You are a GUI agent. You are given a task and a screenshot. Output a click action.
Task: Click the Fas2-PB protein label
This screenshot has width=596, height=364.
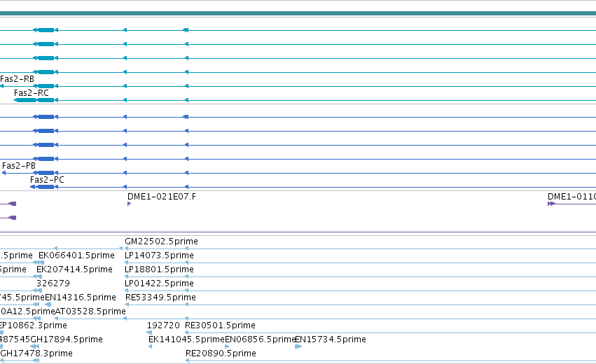pos(19,166)
